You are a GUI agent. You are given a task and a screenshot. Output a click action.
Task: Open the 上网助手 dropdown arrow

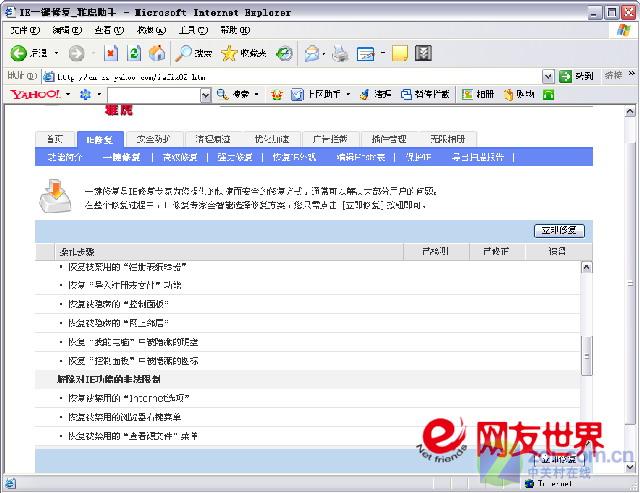pyautogui.click(x=348, y=95)
